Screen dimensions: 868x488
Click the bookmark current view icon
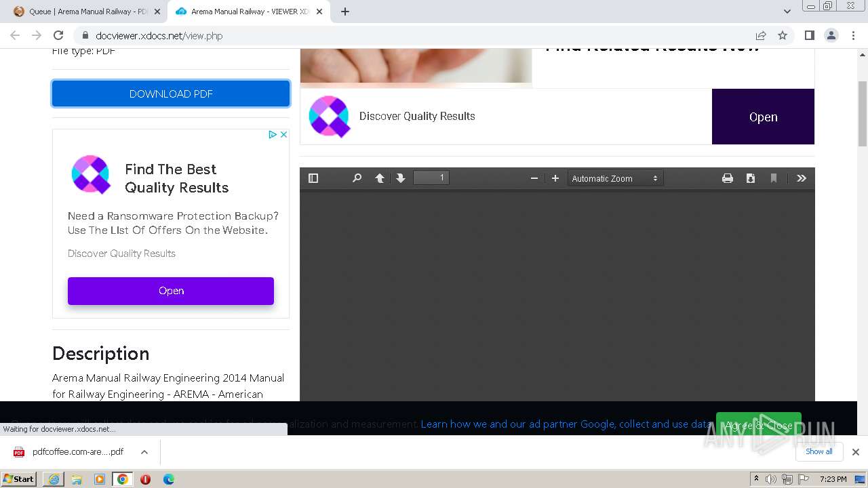pos(774,178)
